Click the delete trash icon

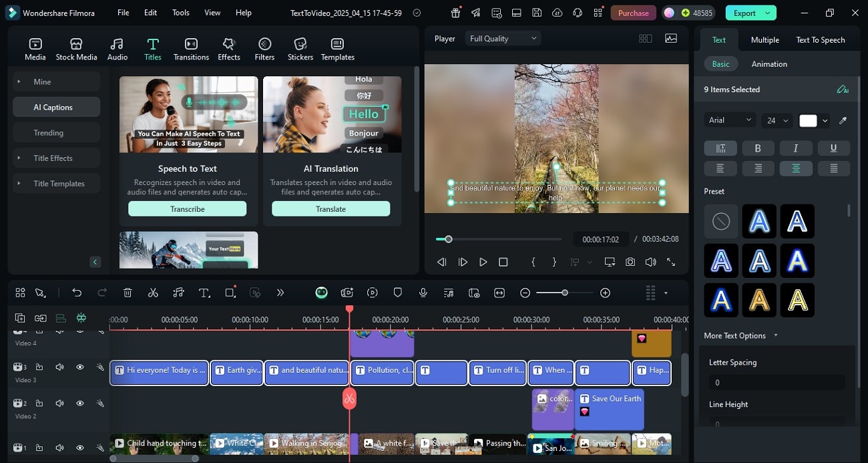pos(128,293)
